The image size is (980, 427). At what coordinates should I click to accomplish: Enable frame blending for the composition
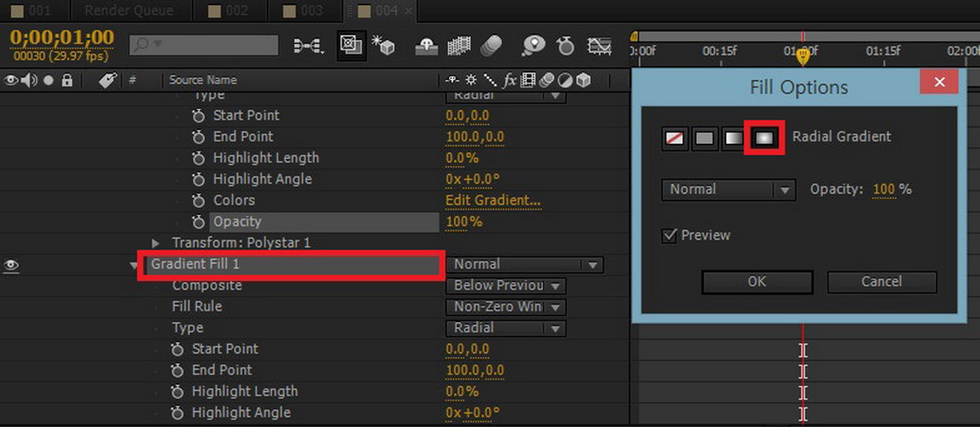pos(459,47)
